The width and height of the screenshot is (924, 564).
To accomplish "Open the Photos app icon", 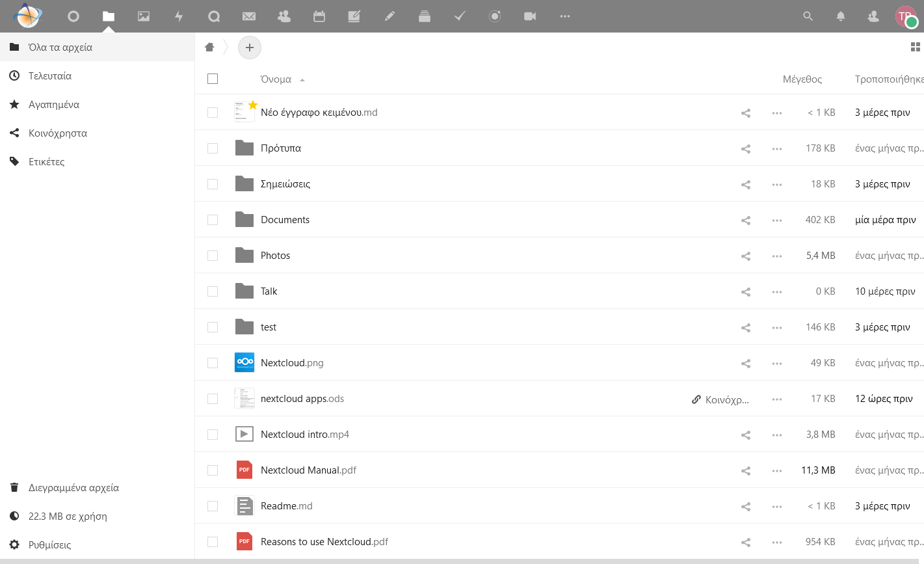I will click(x=144, y=16).
